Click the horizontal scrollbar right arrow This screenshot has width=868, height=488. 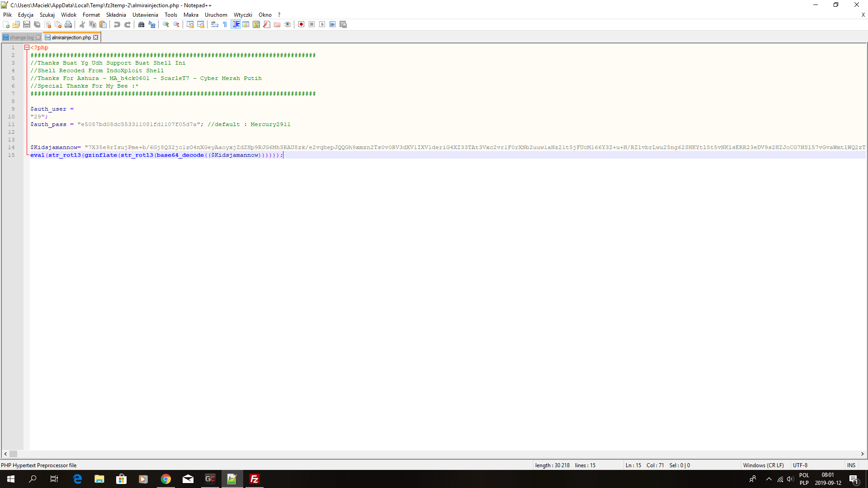coord(862,454)
